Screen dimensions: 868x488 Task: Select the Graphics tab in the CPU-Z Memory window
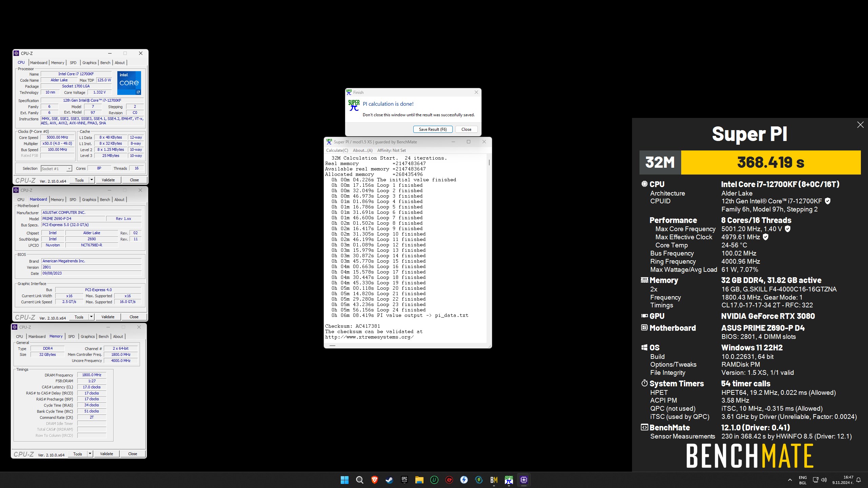88,337
